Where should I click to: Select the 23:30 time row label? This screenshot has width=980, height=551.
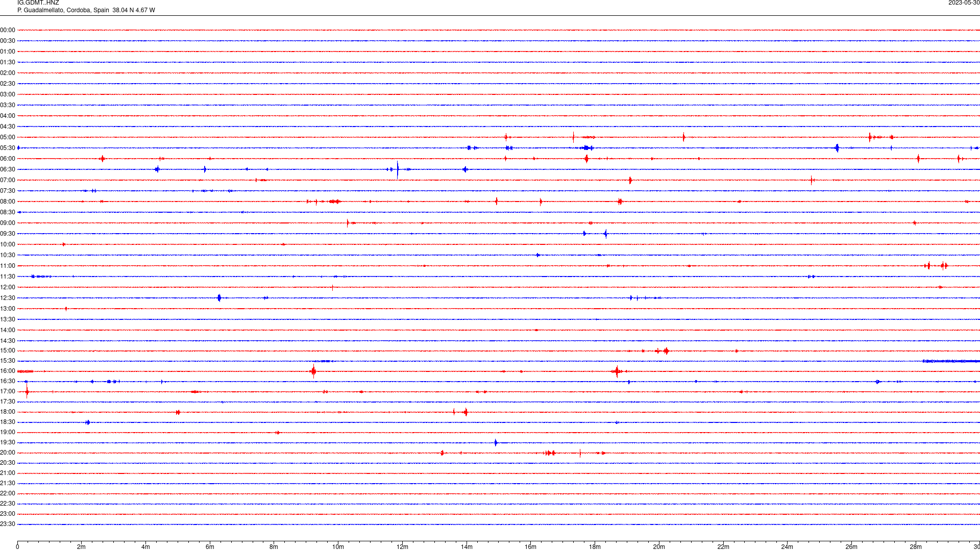tap(8, 524)
